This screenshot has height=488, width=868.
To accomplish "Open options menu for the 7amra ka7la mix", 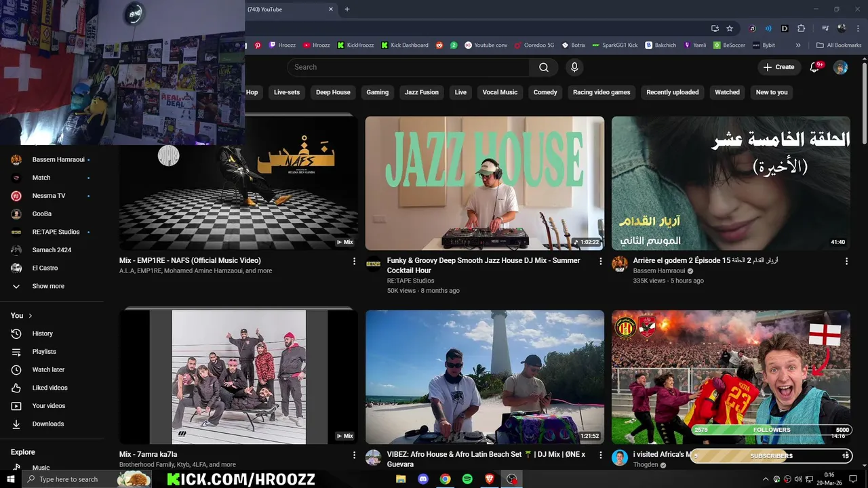I will 354,455.
